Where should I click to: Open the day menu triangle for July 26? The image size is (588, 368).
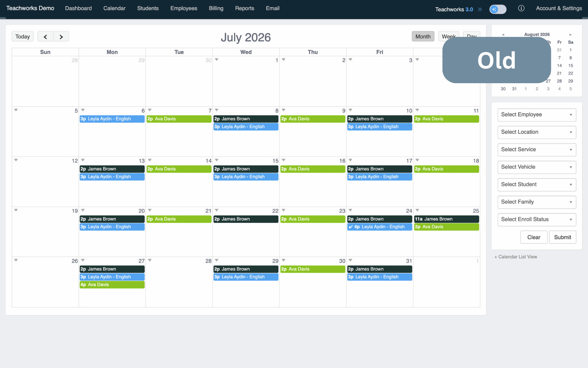click(16, 260)
